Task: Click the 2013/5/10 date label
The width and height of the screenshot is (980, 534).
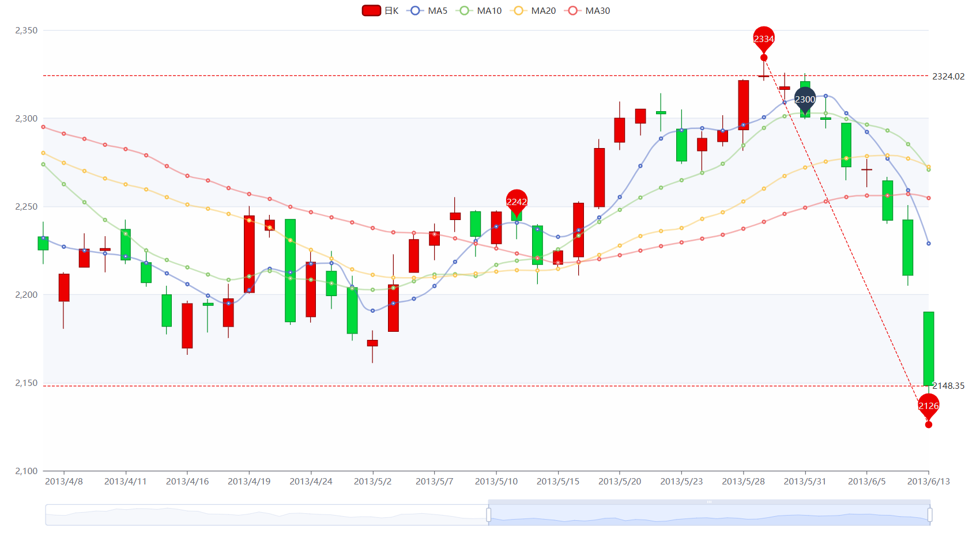Action: (496, 482)
